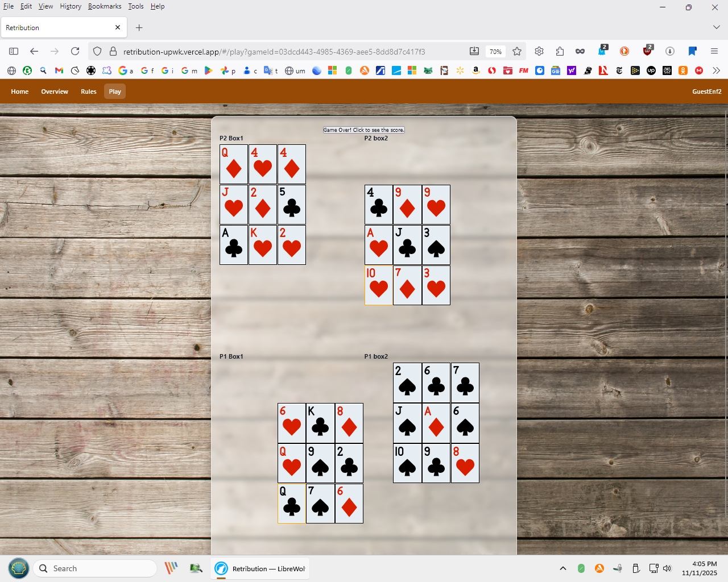This screenshot has width=728, height=582.
Task: Click Game Over button to see score
Action: 364,130
